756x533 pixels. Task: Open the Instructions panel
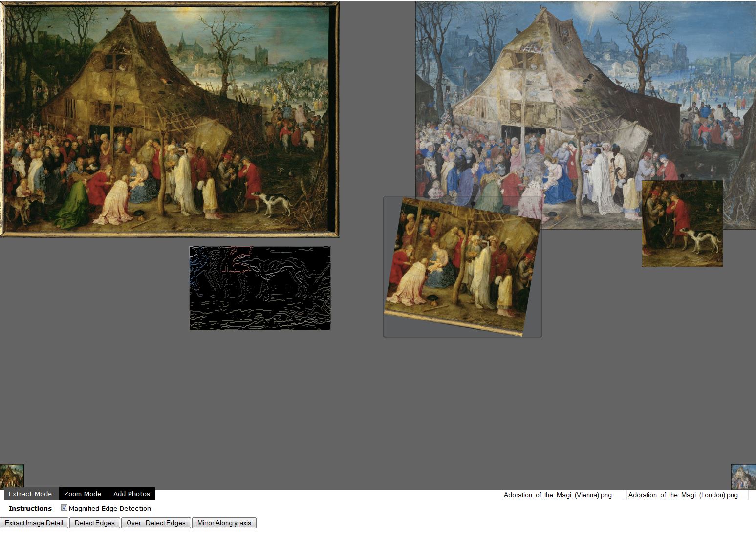(x=30, y=508)
